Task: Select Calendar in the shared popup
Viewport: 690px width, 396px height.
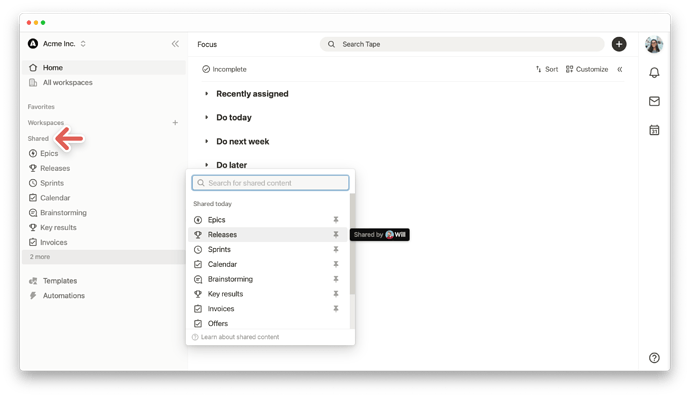Action: click(268, 264)
